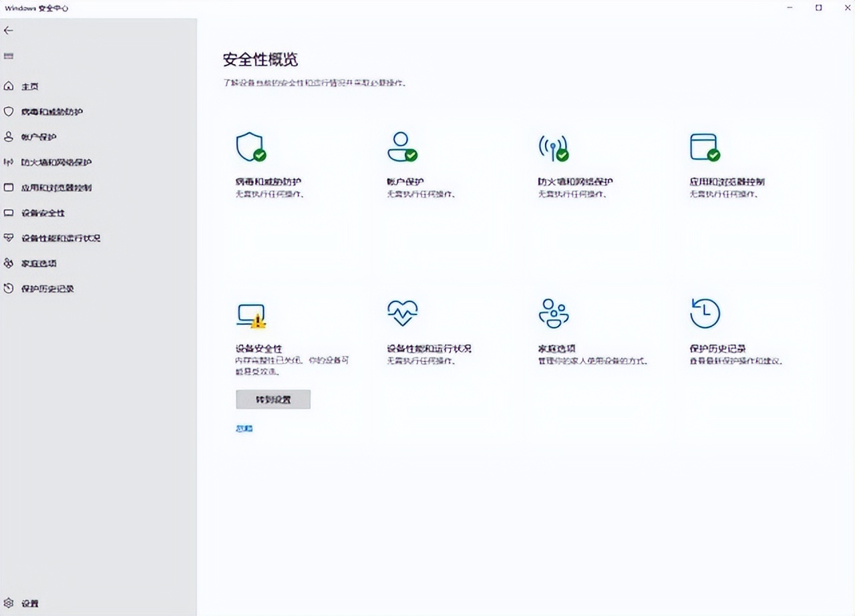Open the 帐户保护 person tile icon
Image resolution: width=855 pixels, height=616 pixels.
[402, 146]
